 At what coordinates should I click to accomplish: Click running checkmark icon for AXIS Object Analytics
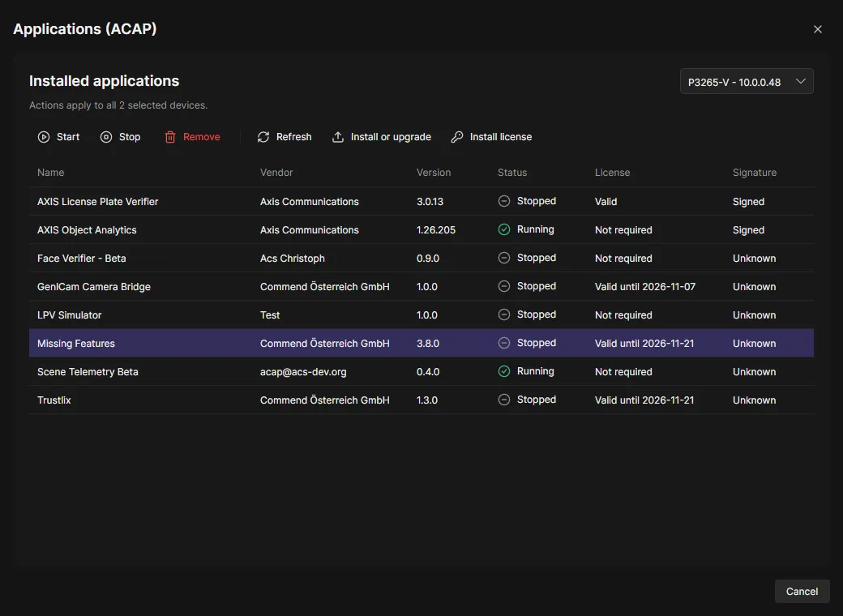(x=503, y=229)
